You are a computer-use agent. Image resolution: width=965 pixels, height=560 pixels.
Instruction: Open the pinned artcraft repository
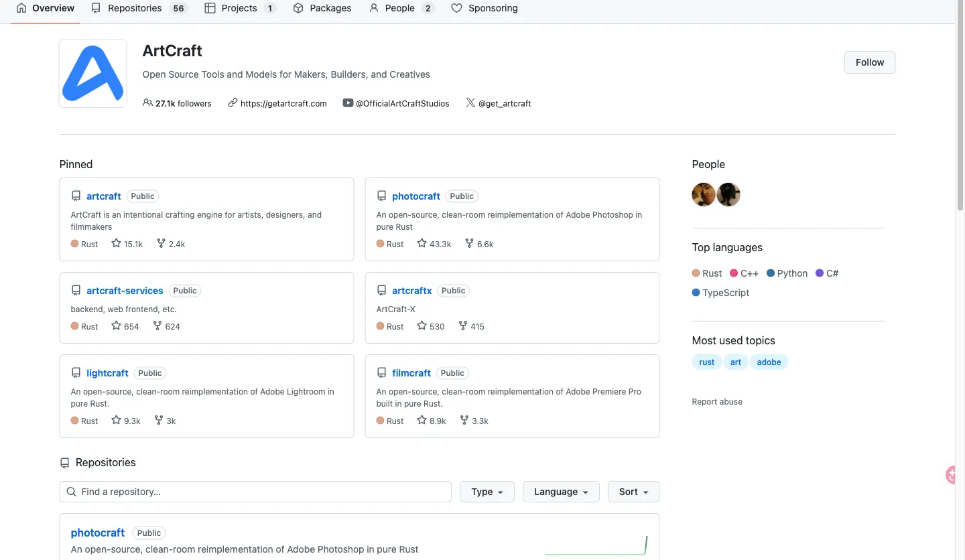click(x=104, y=196)
